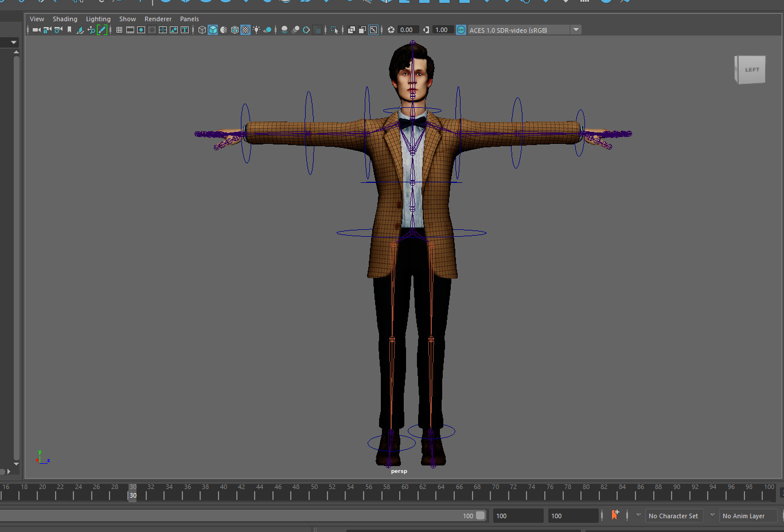The height and width of the screenshot is (532, 784).
Task: Open the Panels menu
Action: pyautogui.click(x=189, y=19)
